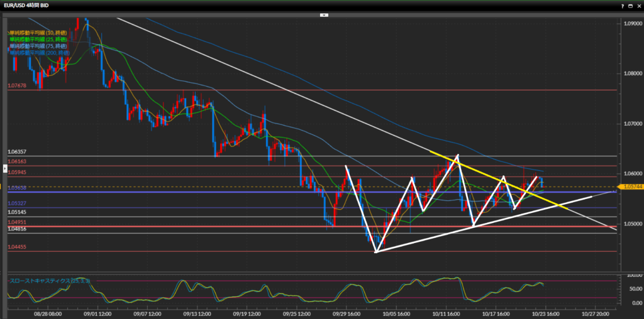Select the 1.07678 horizontal line label
This screenshot has height=319, width=644.
tap(17, 85)
